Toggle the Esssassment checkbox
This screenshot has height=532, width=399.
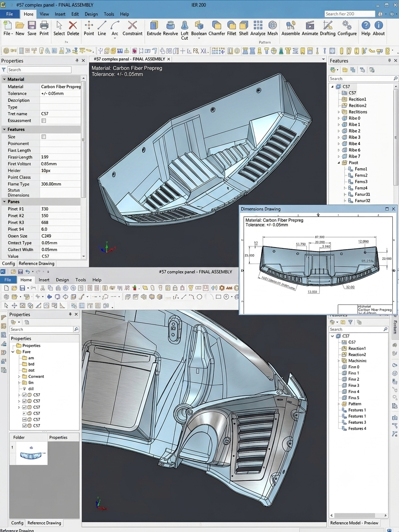click(44, 121)
